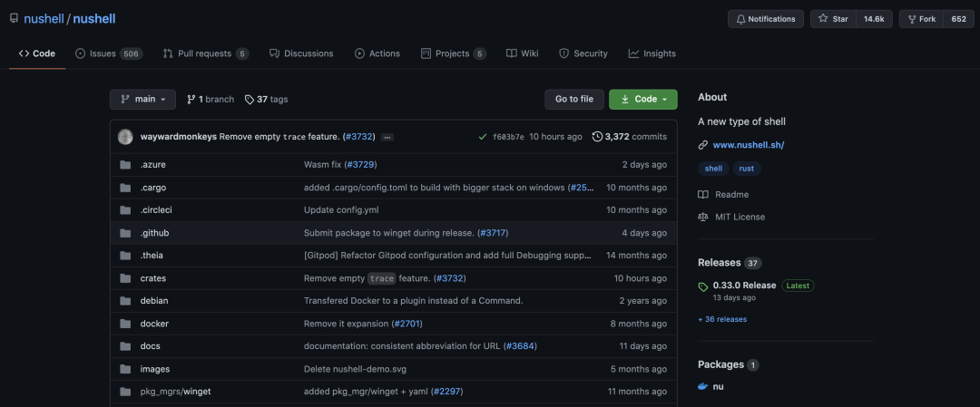
Task: View the 37 tags link
Action: 266,99
